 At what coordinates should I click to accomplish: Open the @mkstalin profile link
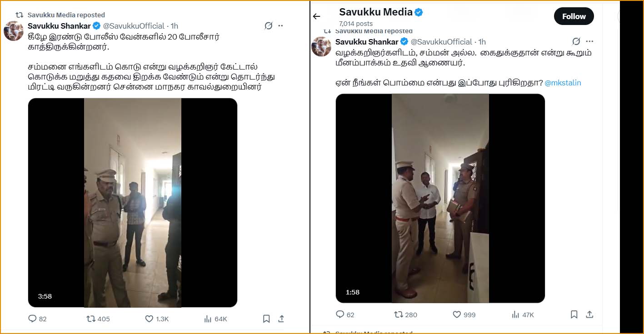(563, 83)
